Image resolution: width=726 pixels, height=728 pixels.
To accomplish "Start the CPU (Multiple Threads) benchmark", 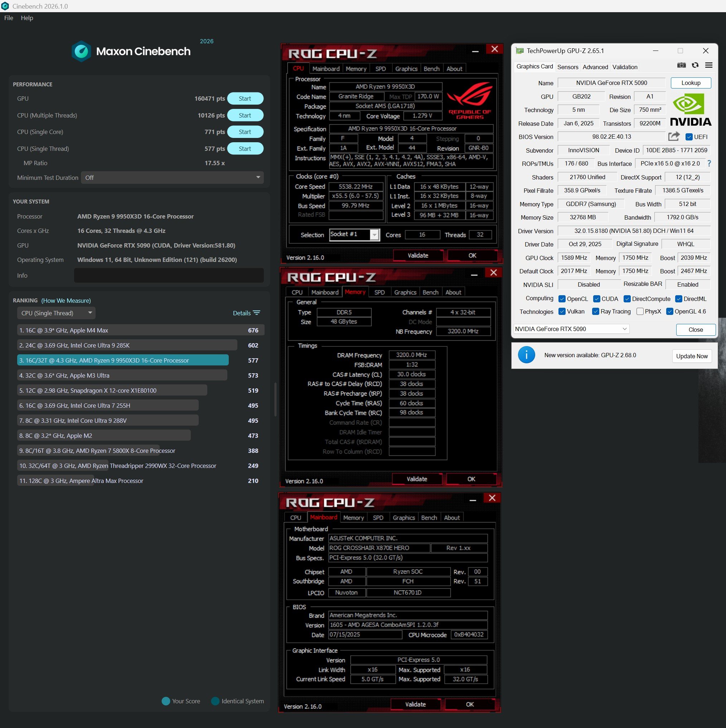I will coord(245,115).
